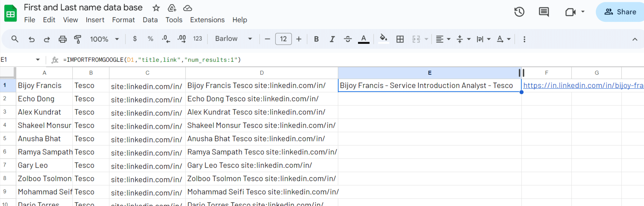The image size is (644, 206).
Task: Click the print icon
Action: [63, 39]
